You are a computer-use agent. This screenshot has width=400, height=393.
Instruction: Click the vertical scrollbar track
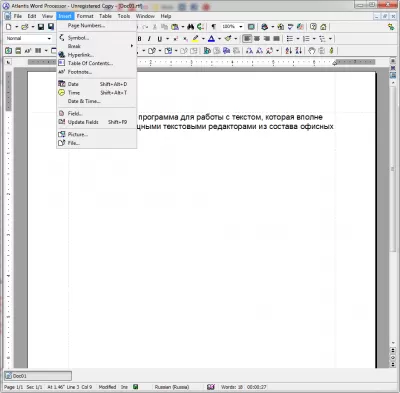pos(393,213)
